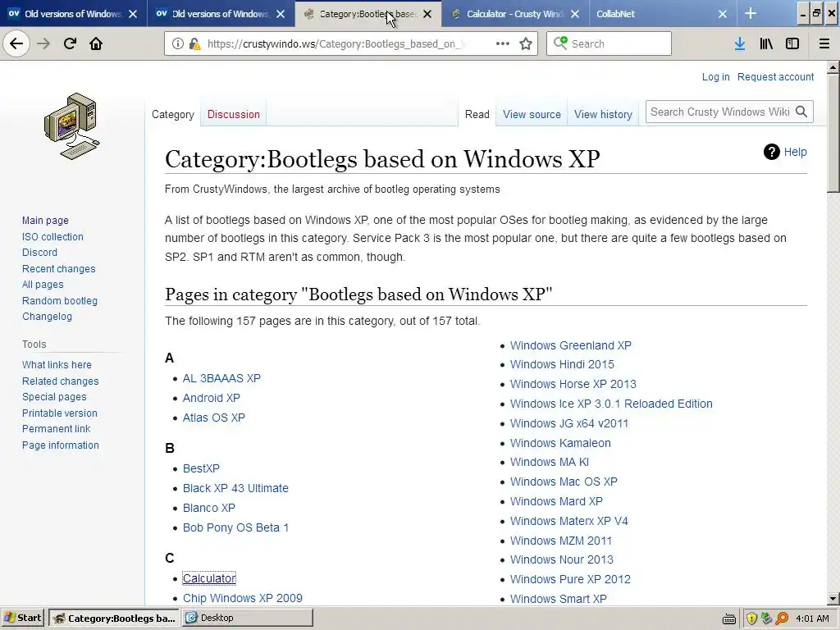Image resolution: width=840 pixels, height=630 pixels.
Task: Click the tray security shield icon
Action: point(751,619)
